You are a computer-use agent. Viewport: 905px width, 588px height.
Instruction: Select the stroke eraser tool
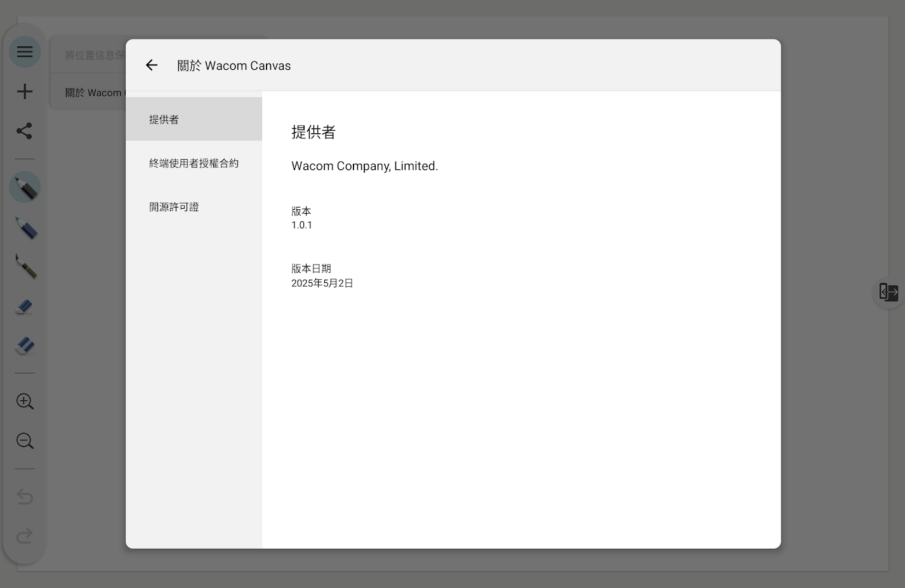pyautogui.click(x=25, y=307)
